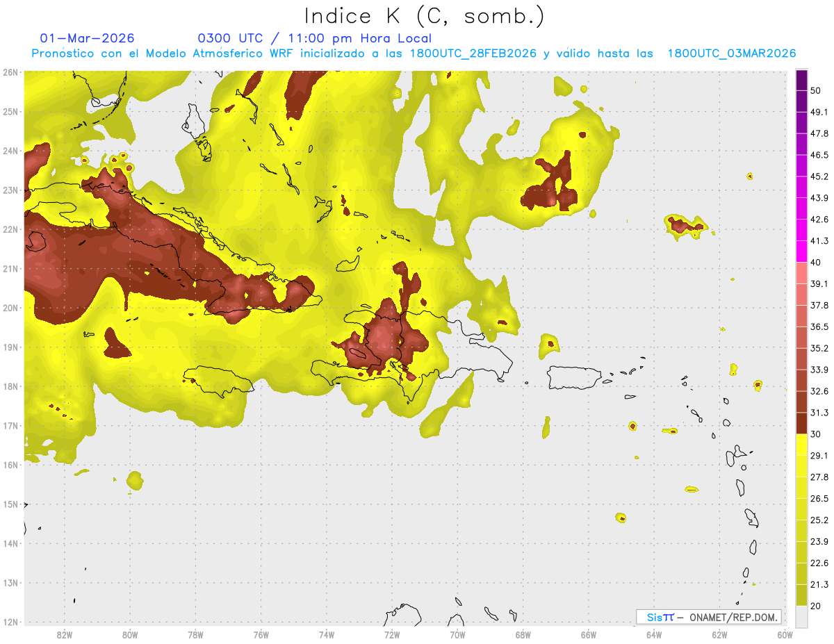This screenshot has width=834, height=644.
Task: Click the colorbar value '29.1'
Action: (819, 456)
